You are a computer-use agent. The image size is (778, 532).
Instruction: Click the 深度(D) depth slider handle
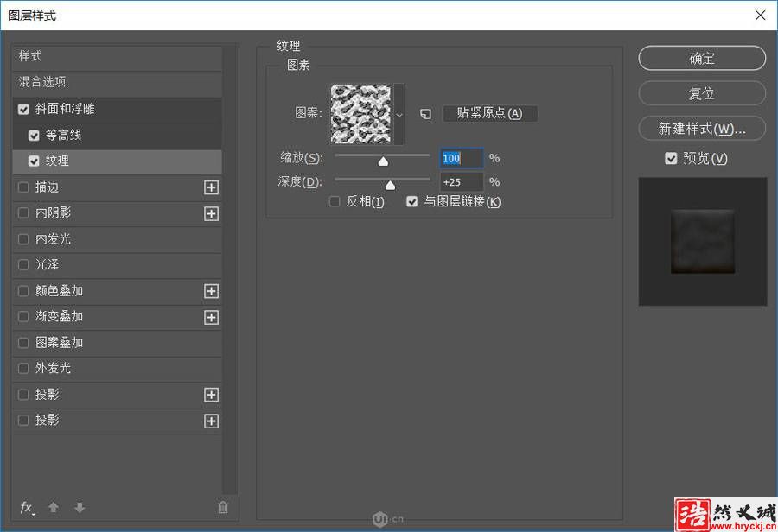390,186
